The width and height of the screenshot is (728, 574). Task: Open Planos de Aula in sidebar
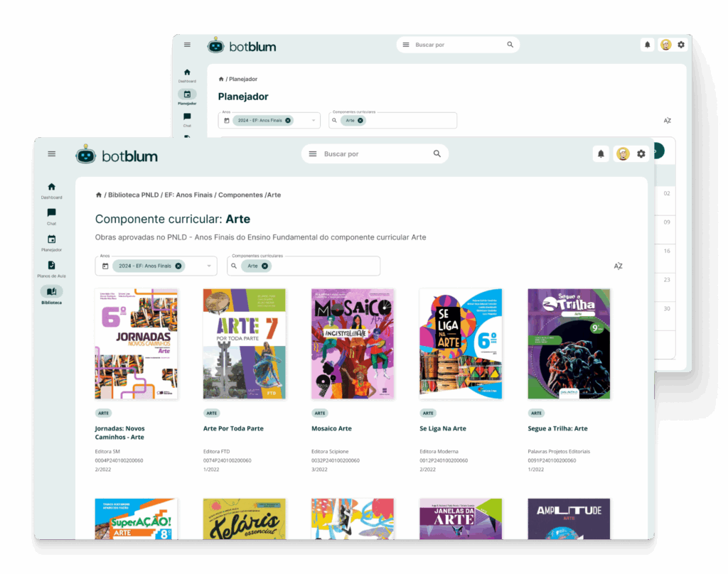tap(51, 270)
